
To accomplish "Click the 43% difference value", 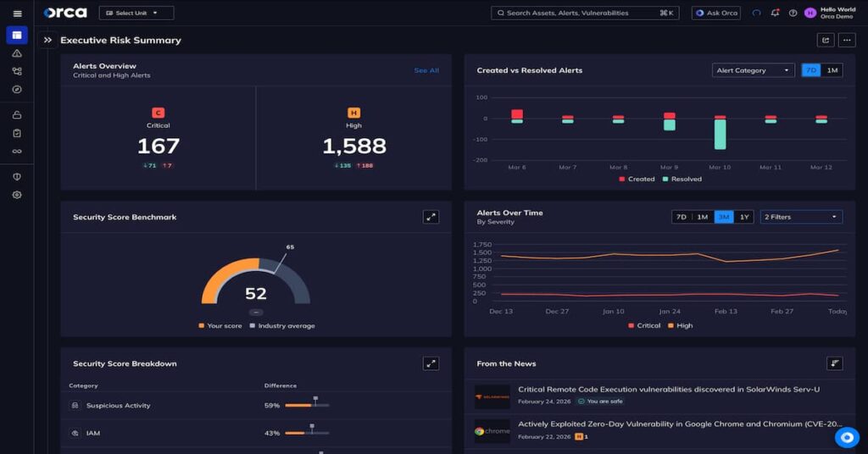I will pyautogui.click(x=272, y=433).
